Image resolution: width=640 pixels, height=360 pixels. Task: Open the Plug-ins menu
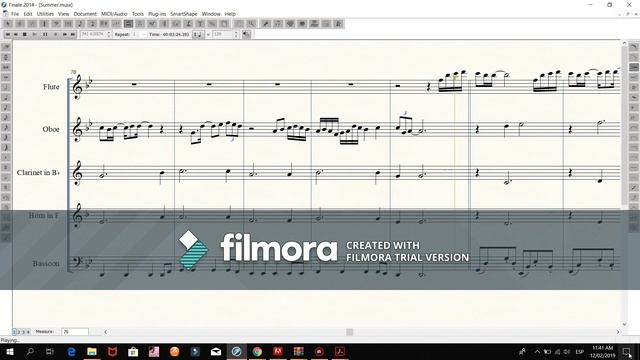coord(157,14)
